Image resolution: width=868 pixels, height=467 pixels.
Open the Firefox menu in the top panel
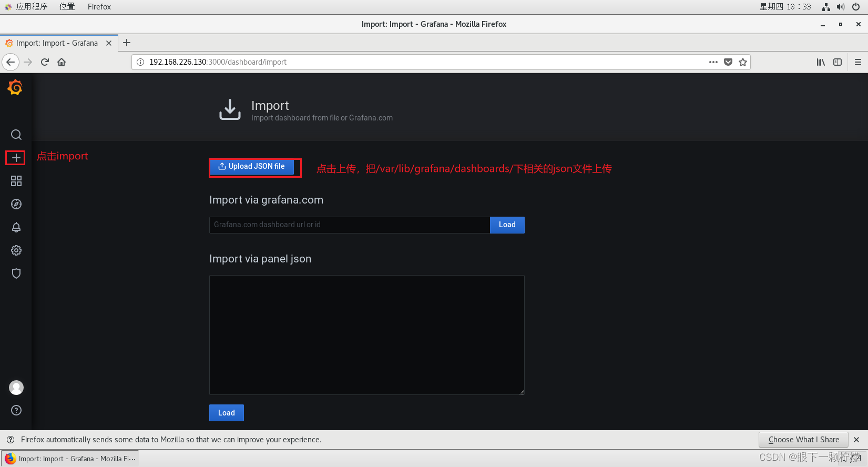point(99,7)
